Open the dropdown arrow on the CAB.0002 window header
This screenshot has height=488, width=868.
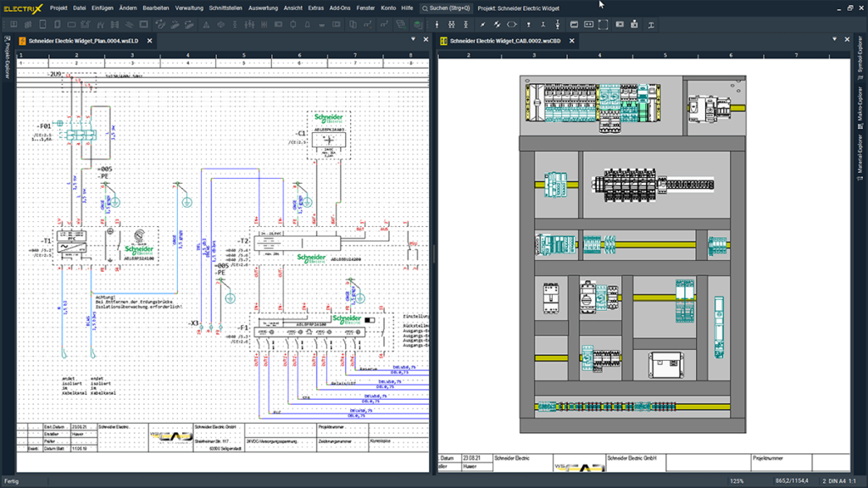tap(834, 39)
